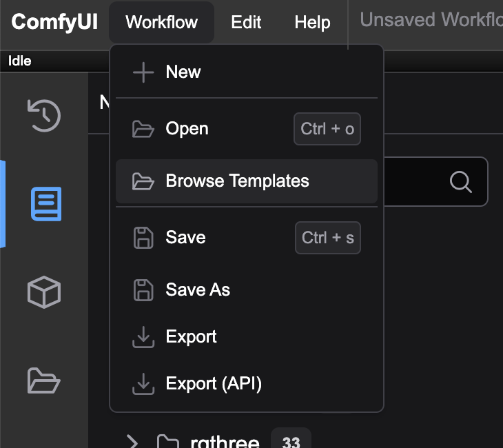
Task: Select the node library book icon
Action: coord(46,204)
